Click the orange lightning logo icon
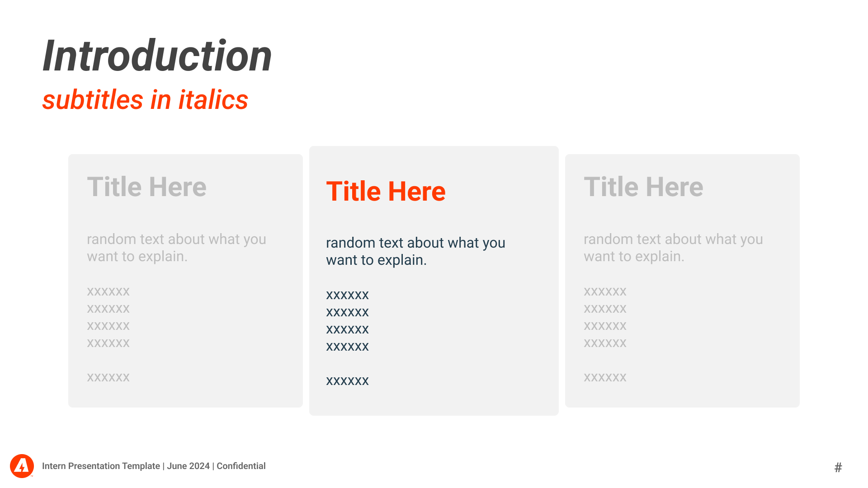The width and height of the screenshot is (868, 488). pyautogui.click(x=22, y=466)
